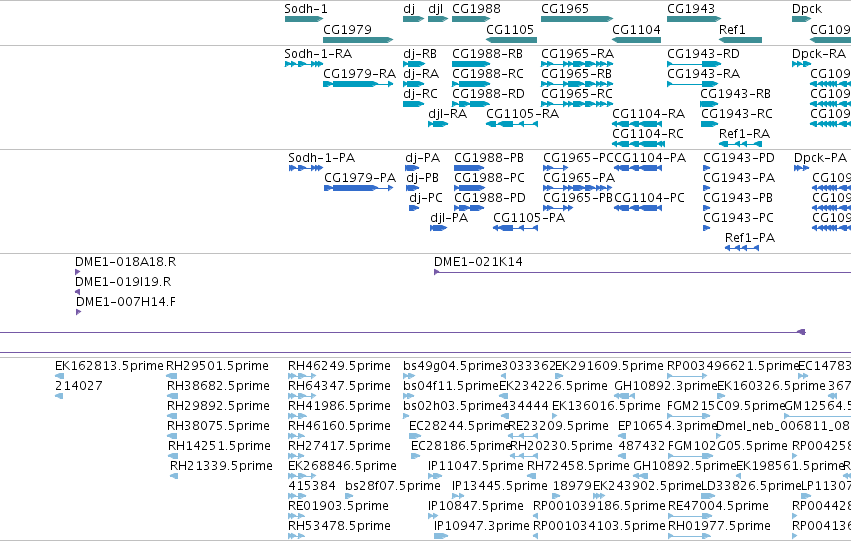851x541 pixels.
Task: Click transcript Ref1-RA
Action: (740, 144)
